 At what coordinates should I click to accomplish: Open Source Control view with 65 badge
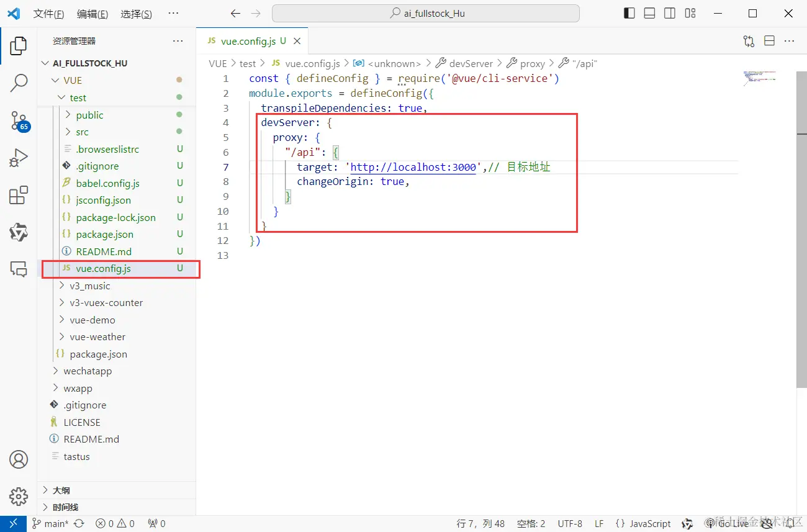(x=19, y=121)
